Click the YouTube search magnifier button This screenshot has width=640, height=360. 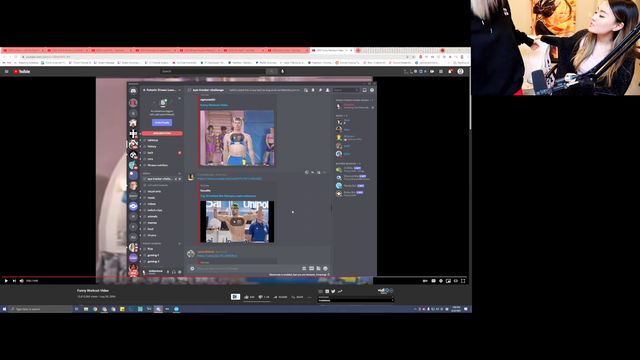click(271, 71)
